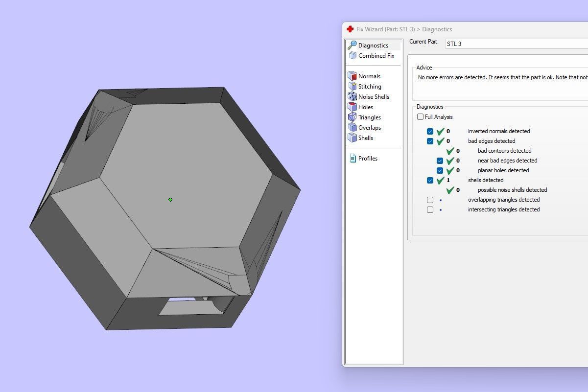
Task: Toggle near bad edges detected checkbox
Action: tap(440, 161)
